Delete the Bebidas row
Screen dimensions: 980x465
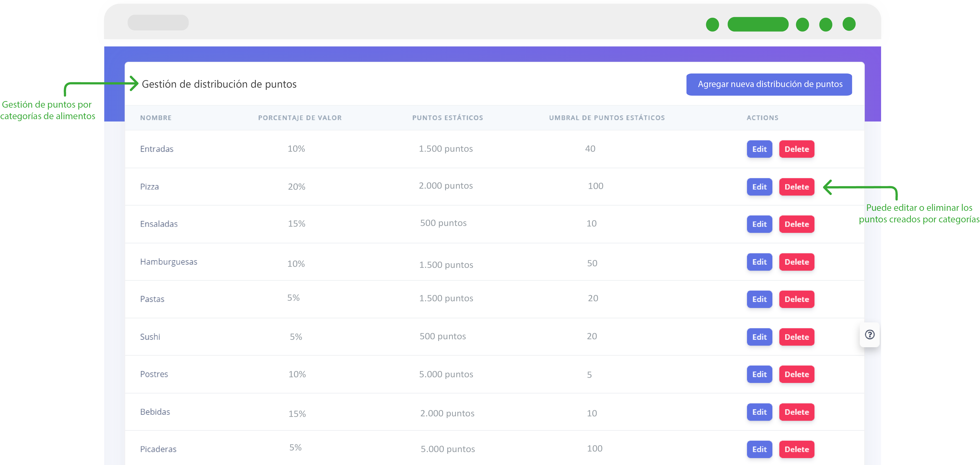coord(797,412)
